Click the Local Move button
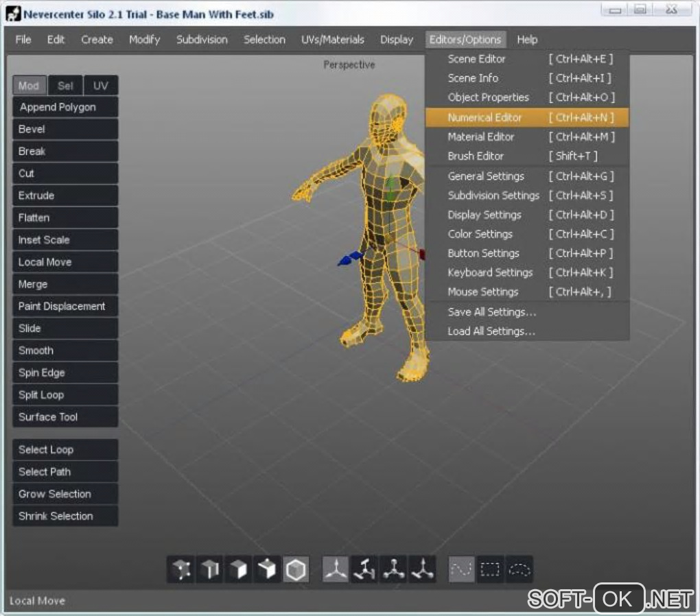This screenshot has height=616, width=700. click(x=65, y=262)
